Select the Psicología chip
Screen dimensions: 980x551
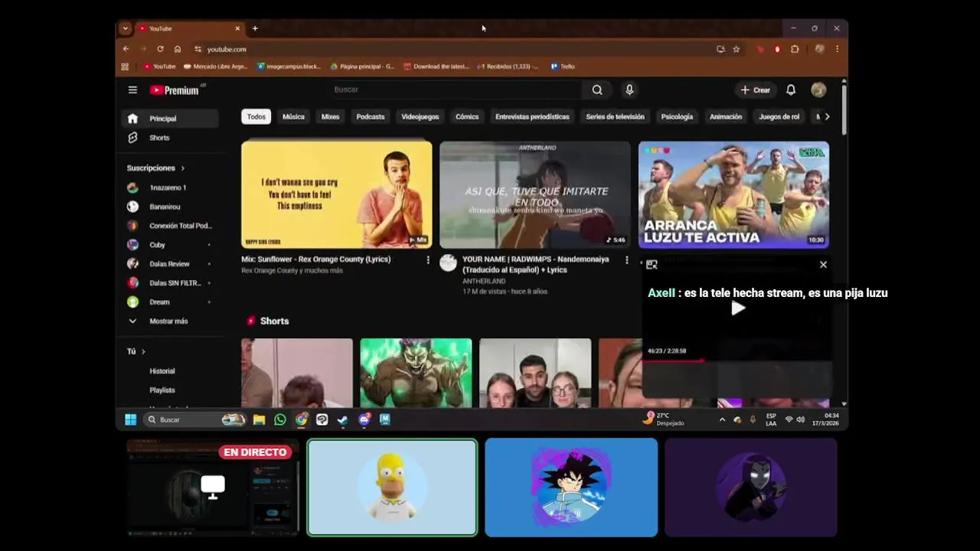pyautogui.click(x=677, y=117)
